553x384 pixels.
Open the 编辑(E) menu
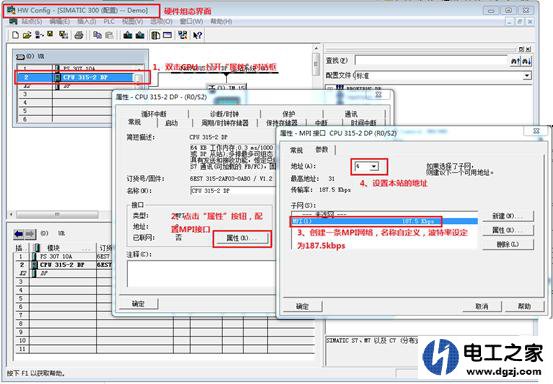pos(60,22)
